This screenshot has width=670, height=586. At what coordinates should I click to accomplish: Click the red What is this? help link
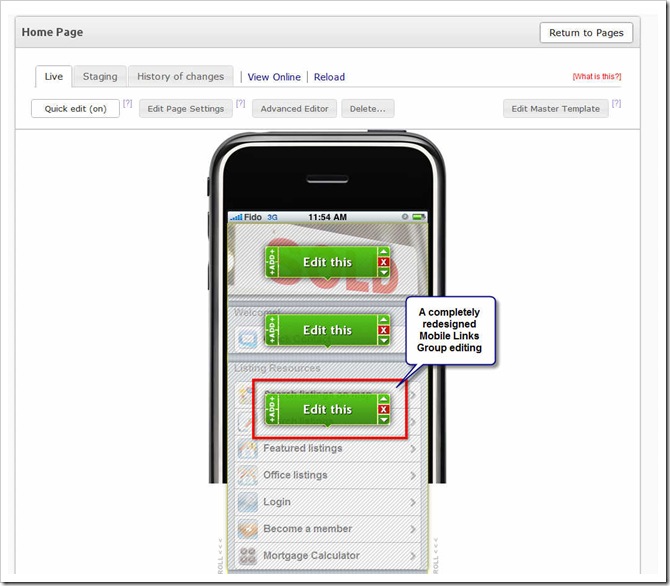pyautogui.click(x=598, y=77)
